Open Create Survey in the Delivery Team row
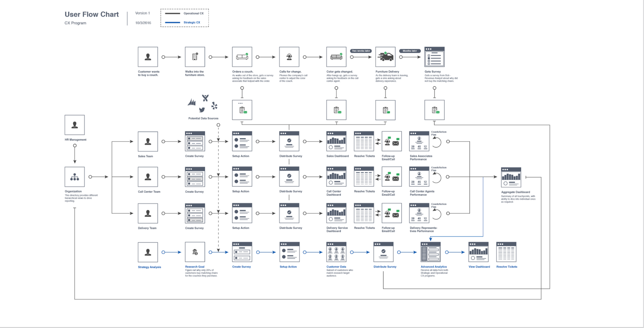The width and height of the screenshot is (644, 328). pyautogui.click(x=195, y=213)
